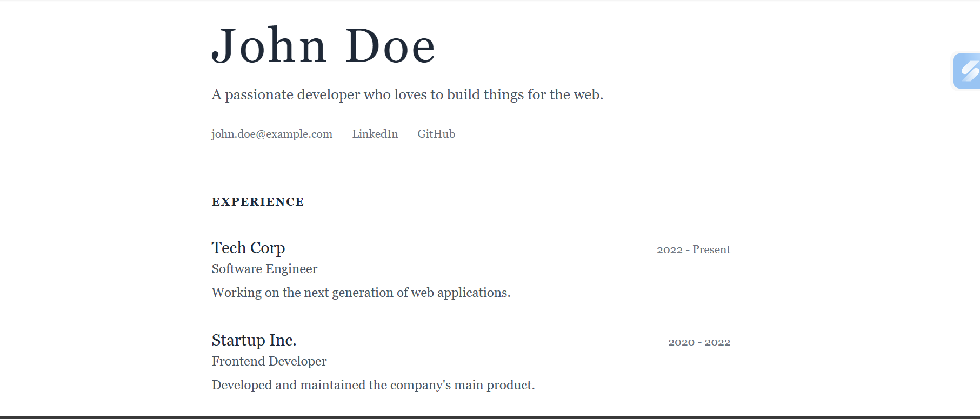Click the word "Present" in Tech Corp dates
Screen dimensions: 980x419
(x=711, y=249)
